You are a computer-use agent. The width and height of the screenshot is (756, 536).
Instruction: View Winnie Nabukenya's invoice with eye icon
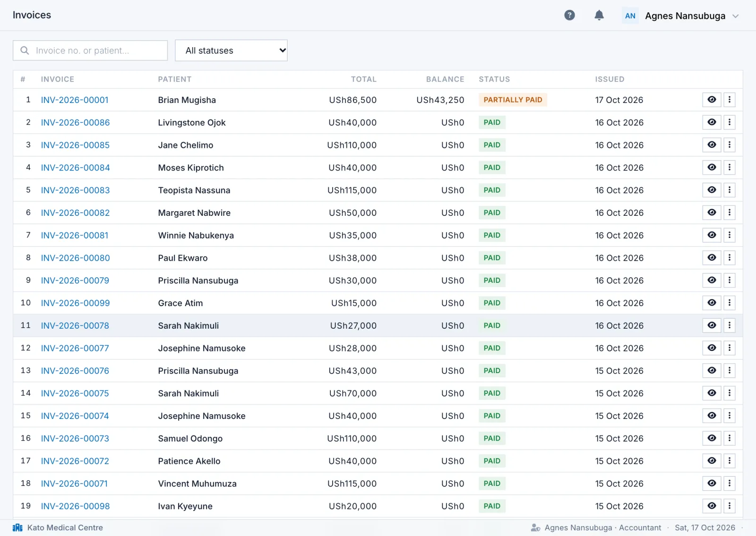click(712, 235)
